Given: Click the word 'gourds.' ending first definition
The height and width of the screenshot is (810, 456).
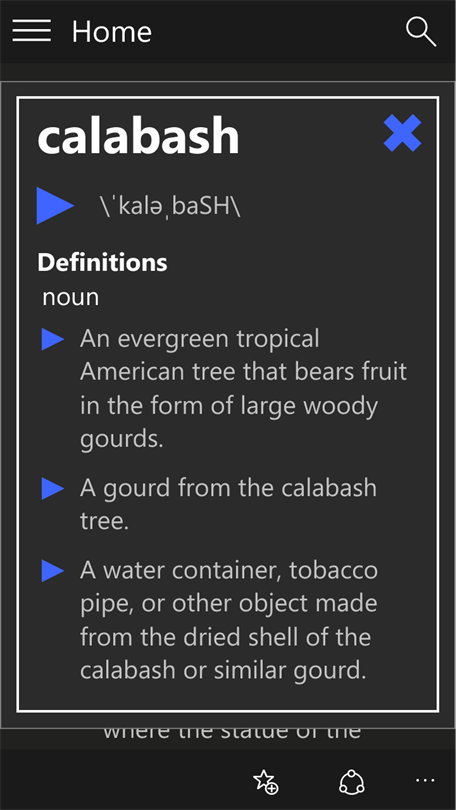Looking at the screenshot, I should point(122,439).
